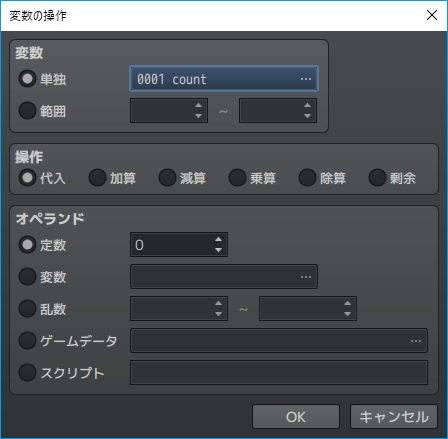Confirm the dialog with OK
This screenshot has height=439, width=448.
296,417
